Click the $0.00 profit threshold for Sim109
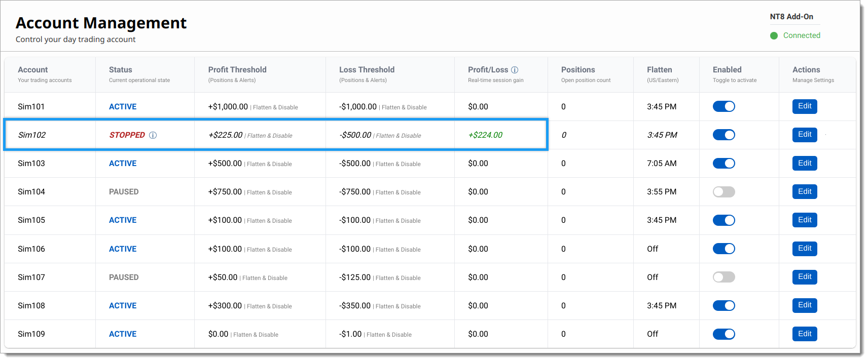The height and width of the screenshot is (361, 868). pyautogui.click(x=218, y=334)
